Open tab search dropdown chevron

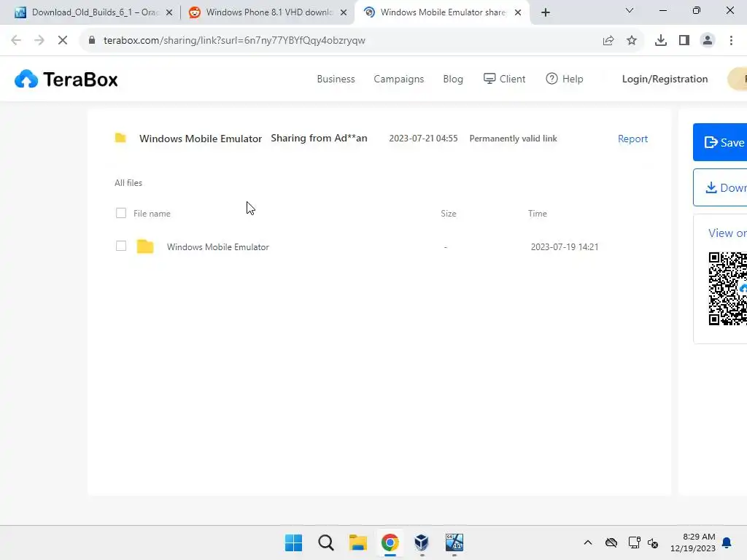pyautogui.click(x=630, y=10)
